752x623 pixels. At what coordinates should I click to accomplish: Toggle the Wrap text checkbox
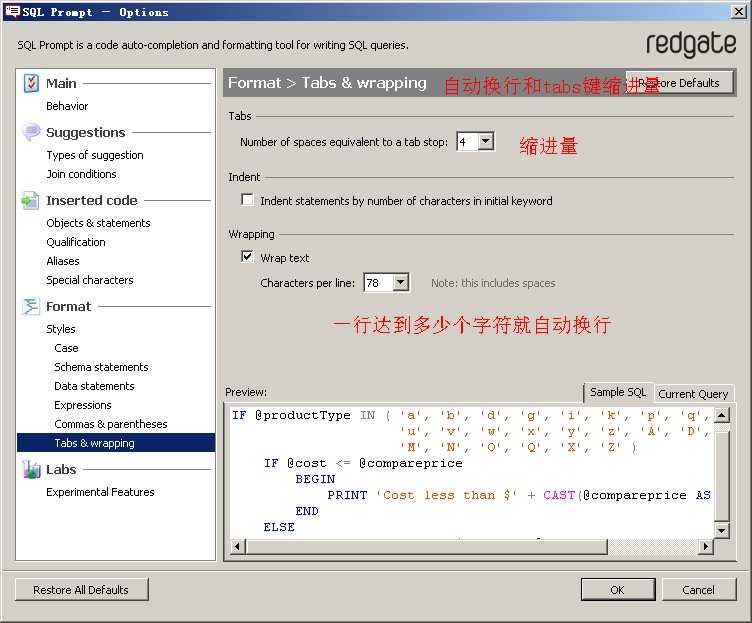pos(247,257)
